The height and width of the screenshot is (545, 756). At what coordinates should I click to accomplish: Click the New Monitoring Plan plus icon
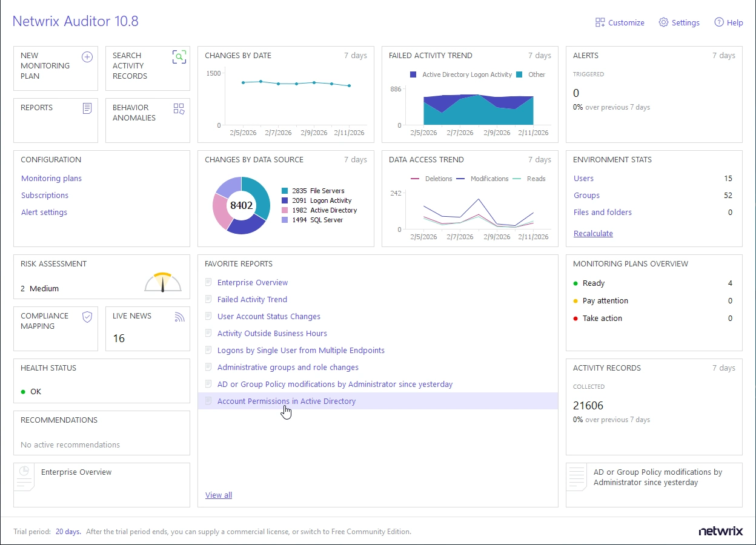coord(87,57)
